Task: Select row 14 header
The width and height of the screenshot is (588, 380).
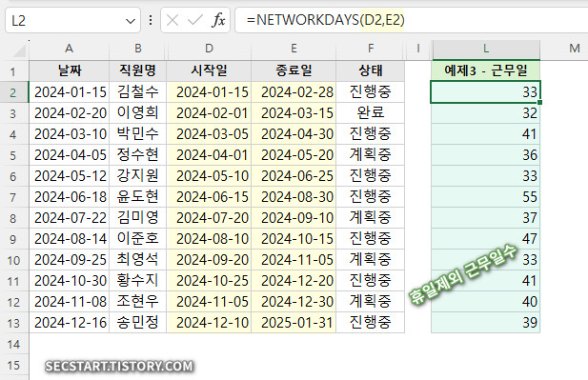Action: [x=13, y=344]
